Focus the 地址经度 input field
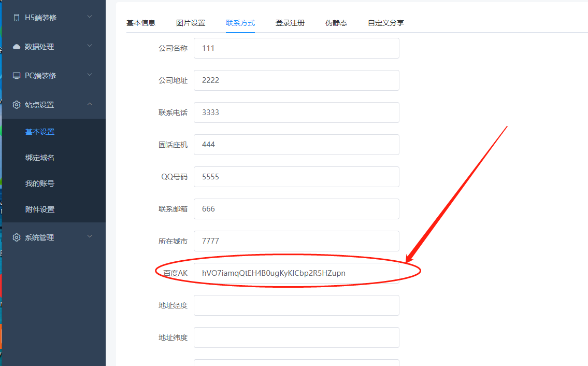This screenshot has width=588, height=366. pyautogui.click(x=296, y=305)
